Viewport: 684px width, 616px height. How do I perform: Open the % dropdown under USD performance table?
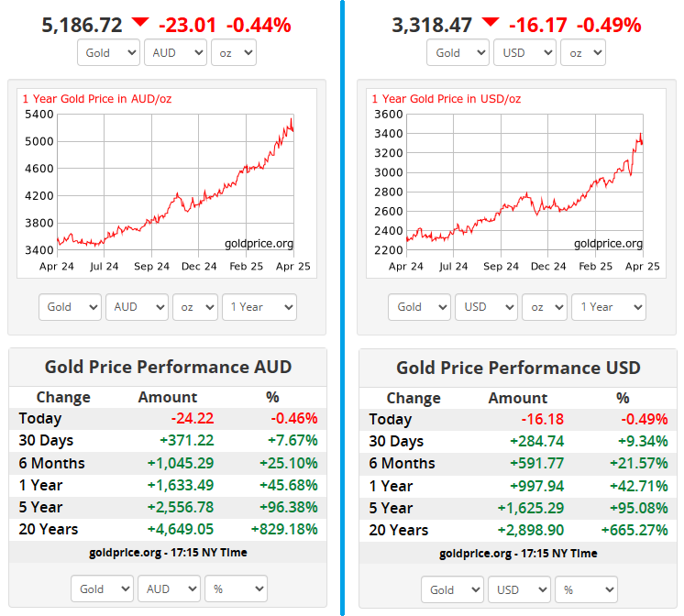point(586,589)
